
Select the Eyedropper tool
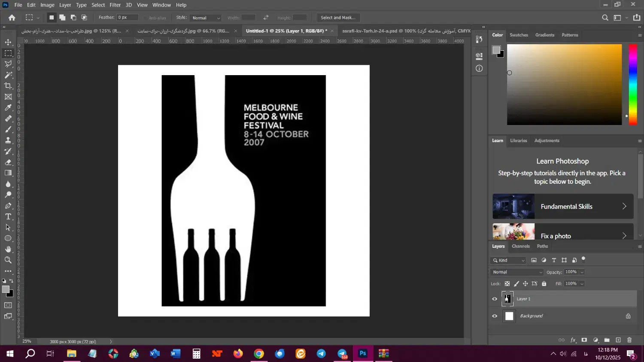pos(8,108)
